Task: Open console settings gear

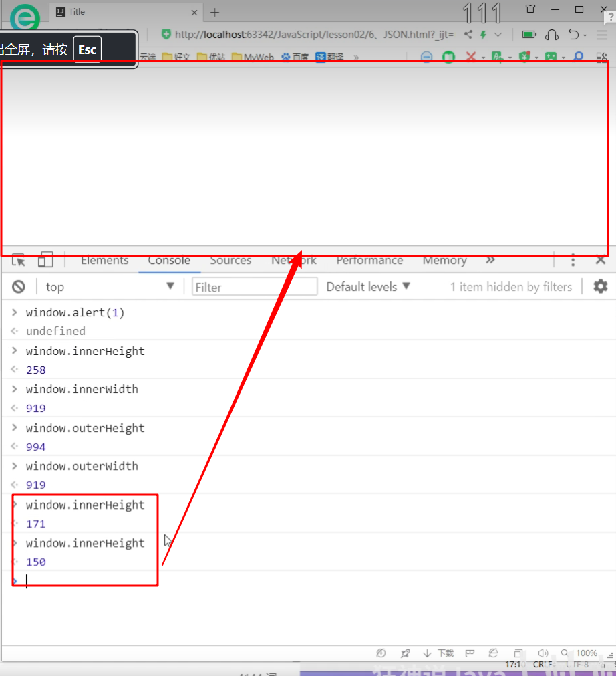Action: point(601,287)
